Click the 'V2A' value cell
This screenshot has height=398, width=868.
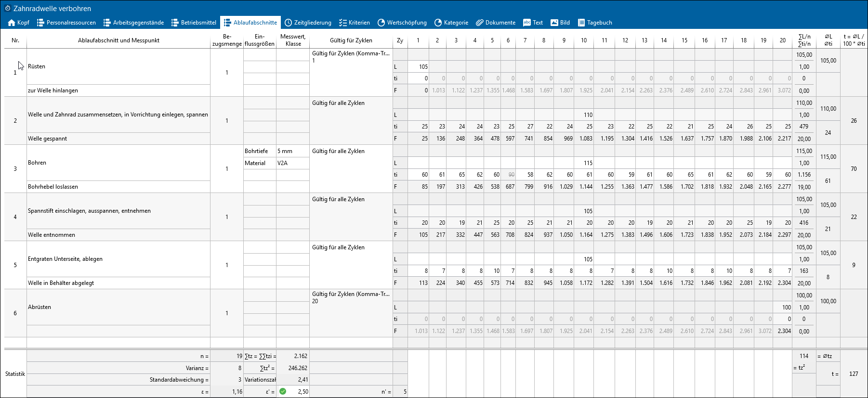pos(293,163)
